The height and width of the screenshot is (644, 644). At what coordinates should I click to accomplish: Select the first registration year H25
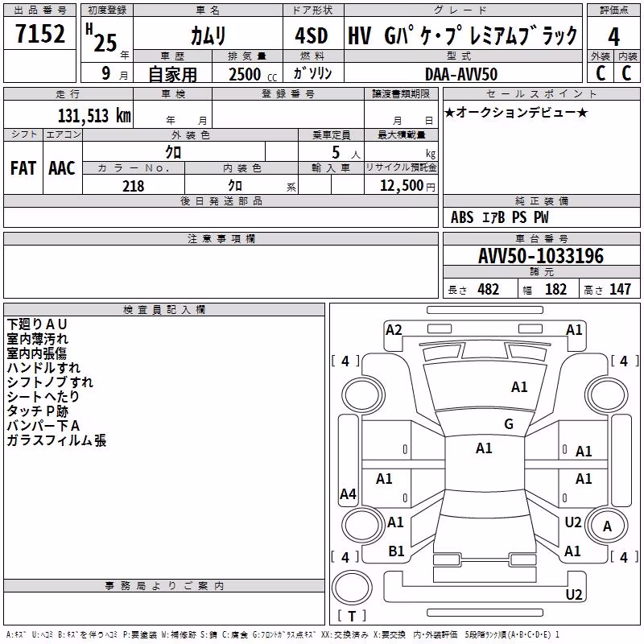coord(101,38)
